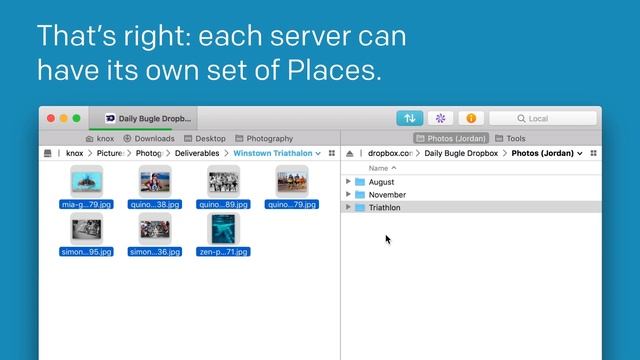Select the Triathlon folder row
Viewport: 640px width, 360px height.
(471, 207)
